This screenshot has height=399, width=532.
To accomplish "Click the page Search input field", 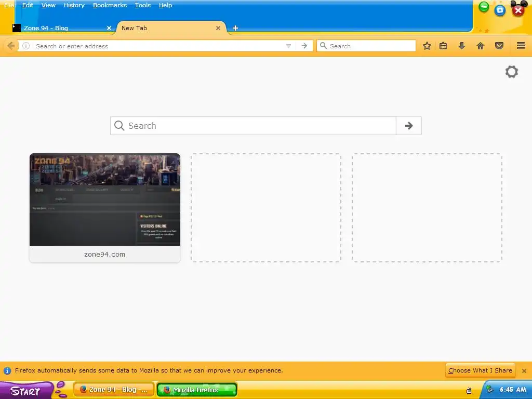I will pos(253,126).
